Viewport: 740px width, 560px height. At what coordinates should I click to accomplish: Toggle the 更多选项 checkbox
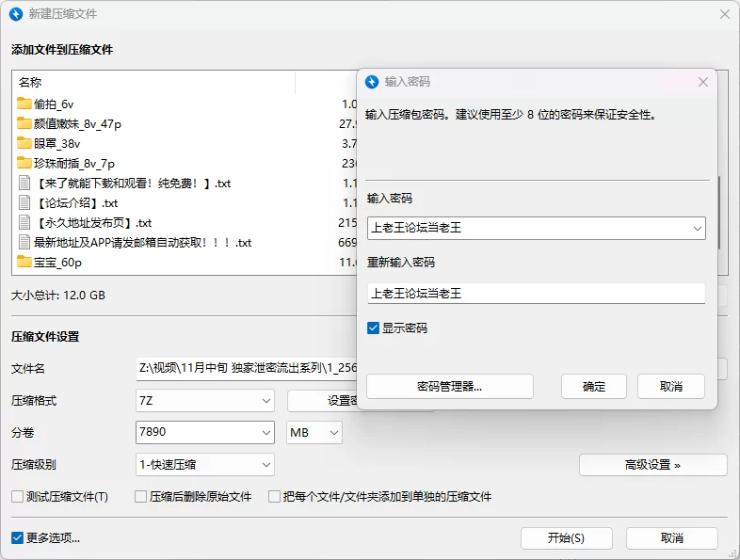(17, 537)
